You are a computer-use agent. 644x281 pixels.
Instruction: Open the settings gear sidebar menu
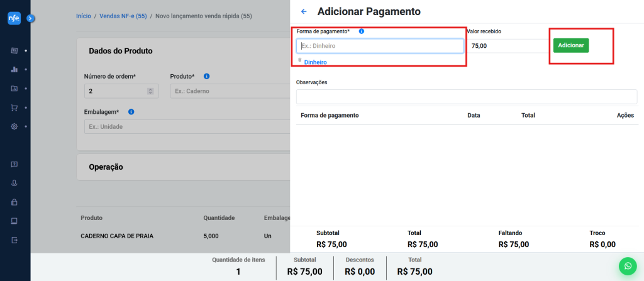14,126
